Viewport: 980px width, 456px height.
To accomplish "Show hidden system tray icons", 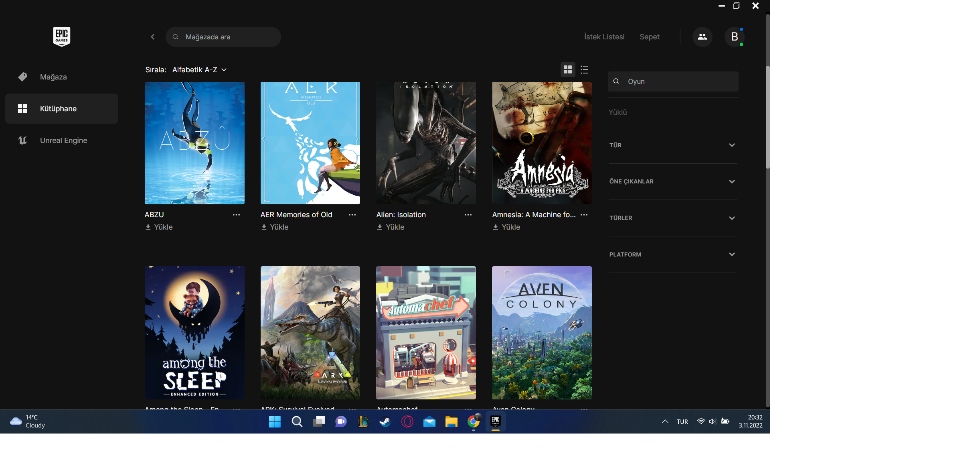I will tap(665, 421).
